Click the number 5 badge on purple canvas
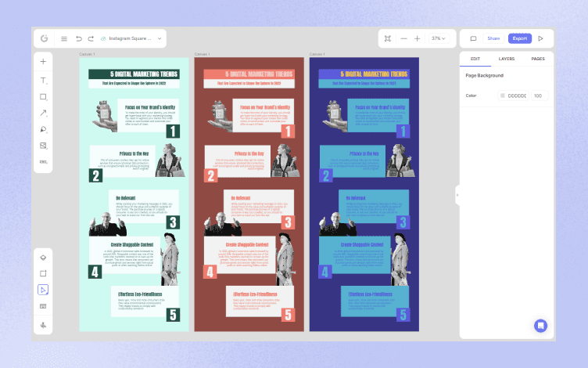Screen dimensions: 588x368 tap(403, 315)
